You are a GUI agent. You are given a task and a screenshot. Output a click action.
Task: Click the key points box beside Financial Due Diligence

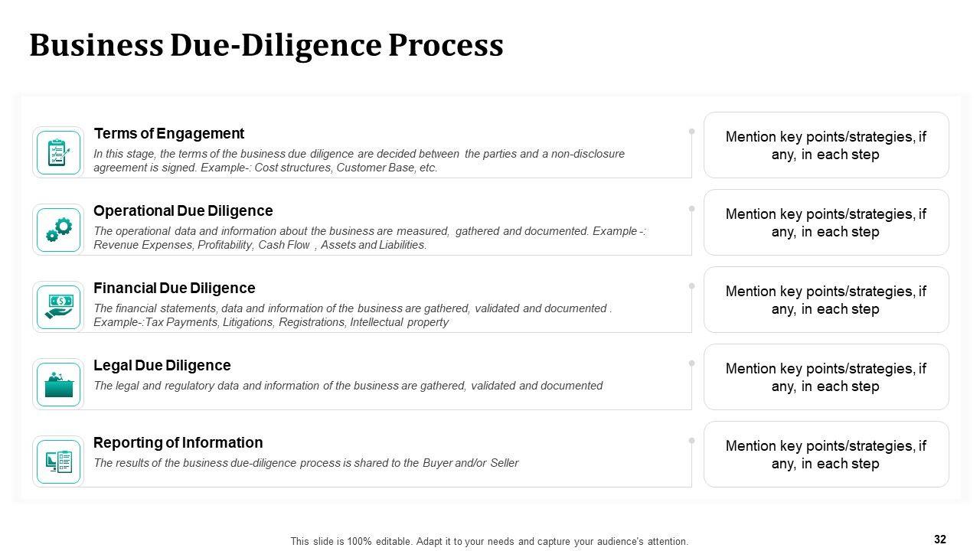coord(825,300)
